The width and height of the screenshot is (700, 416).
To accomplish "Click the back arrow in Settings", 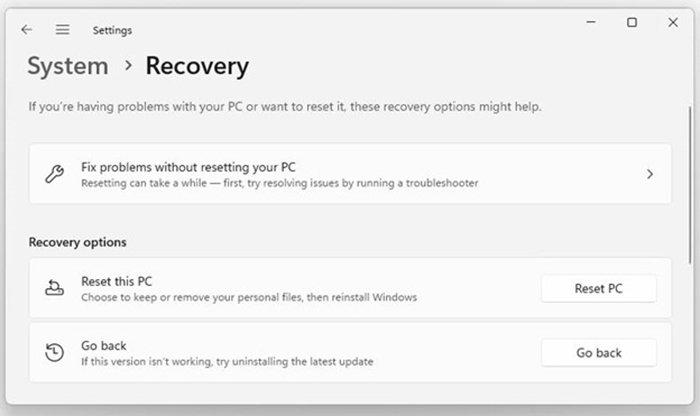I will tap(26, 30).
